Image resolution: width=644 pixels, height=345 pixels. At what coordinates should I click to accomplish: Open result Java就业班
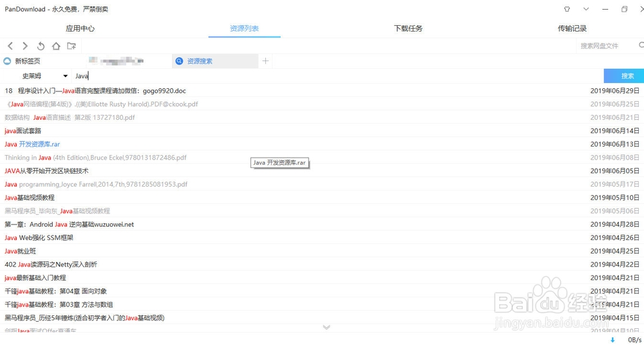pos(322,251)
